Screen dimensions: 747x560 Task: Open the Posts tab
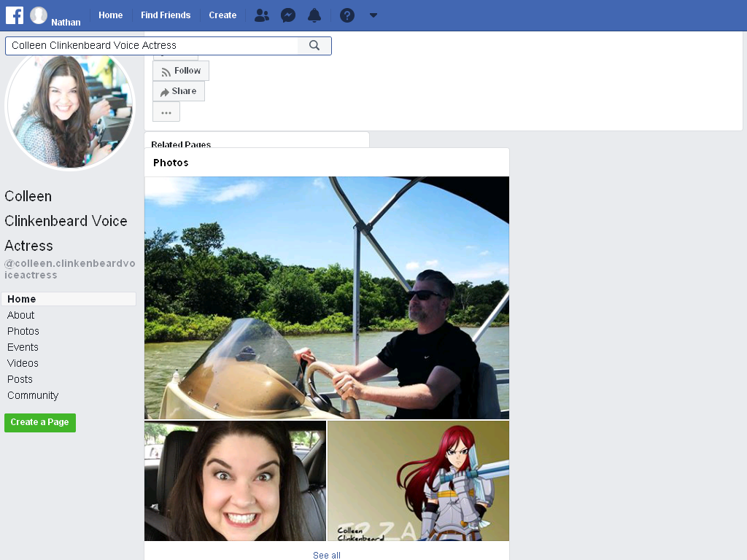click(20, 379)
